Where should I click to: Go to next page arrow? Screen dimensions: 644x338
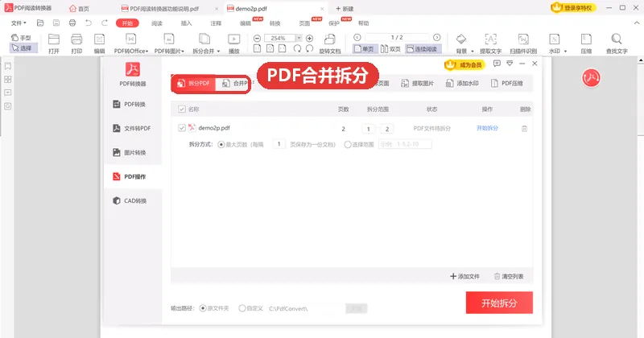click(x=437, y=37)
